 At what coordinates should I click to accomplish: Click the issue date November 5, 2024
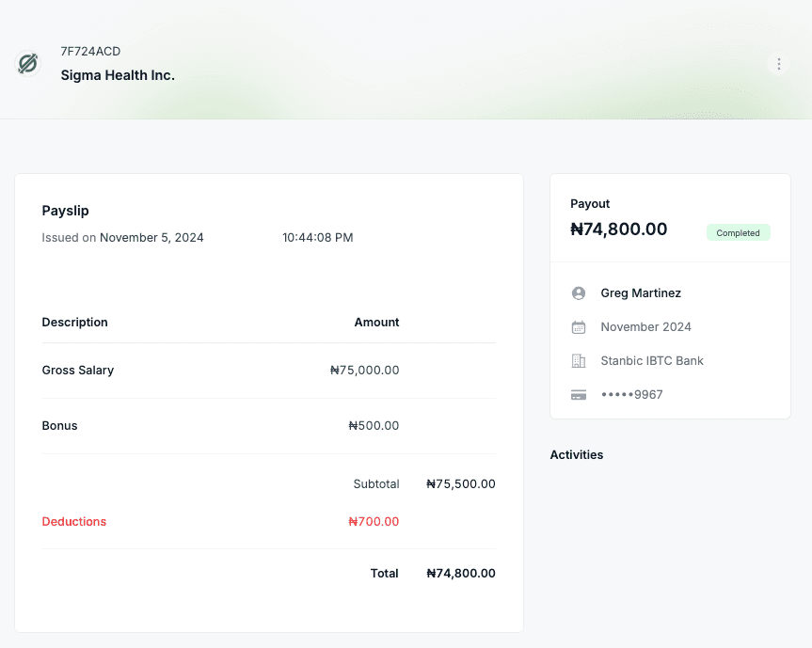click(151, 238)
